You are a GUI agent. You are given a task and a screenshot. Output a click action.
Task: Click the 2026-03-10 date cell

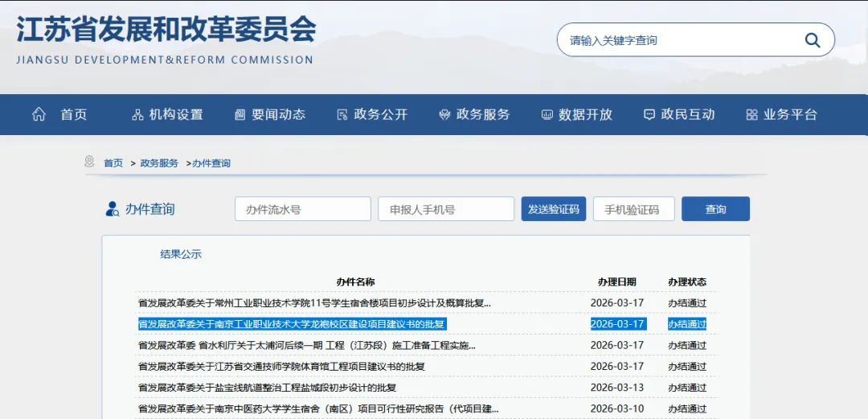[617, 409]
